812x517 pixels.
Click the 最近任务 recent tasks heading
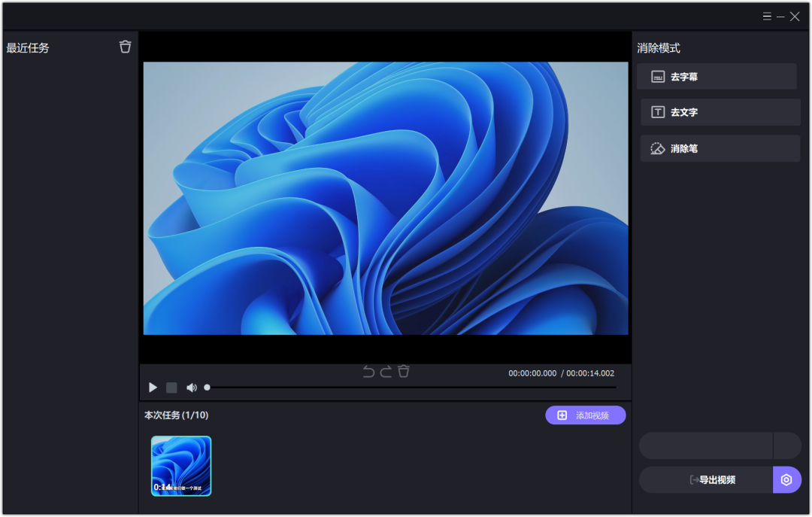pyautogui.click(x=28, y=47)
